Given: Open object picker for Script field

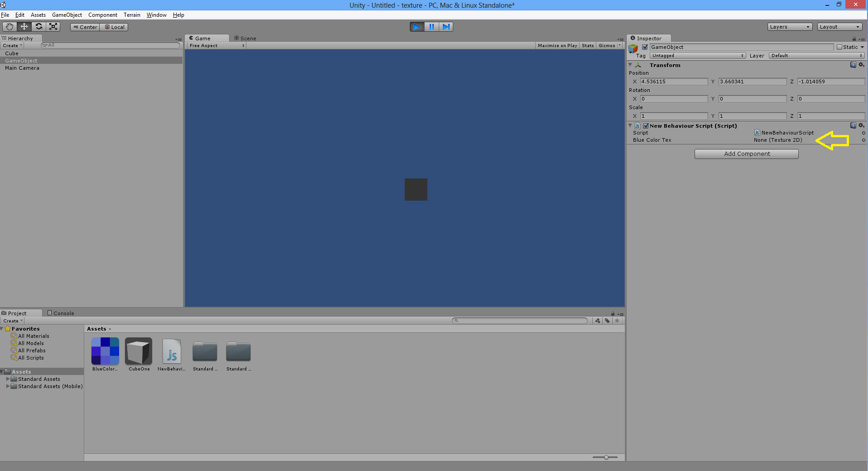Looking at the screenshot, I should 863,133.
